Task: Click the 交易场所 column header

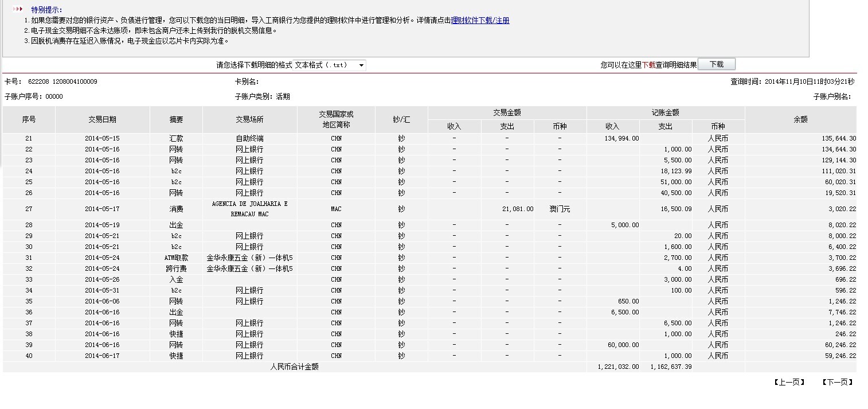Action: point(249,119)
